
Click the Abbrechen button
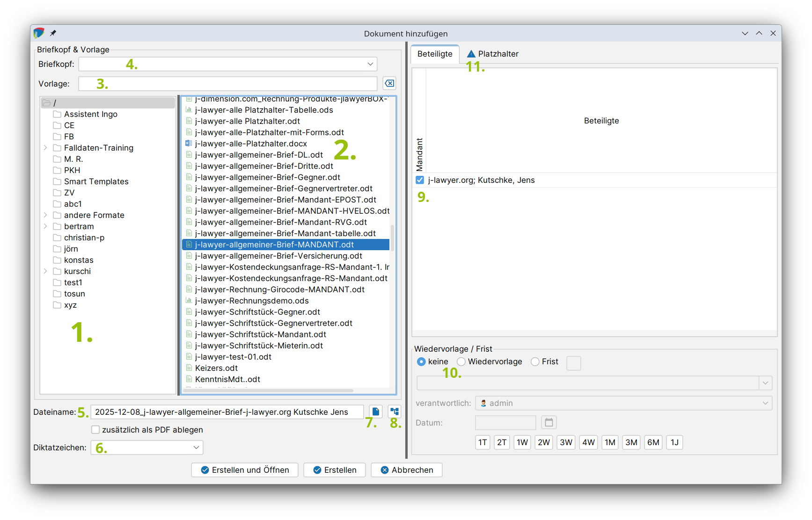[x=406, y=470]
